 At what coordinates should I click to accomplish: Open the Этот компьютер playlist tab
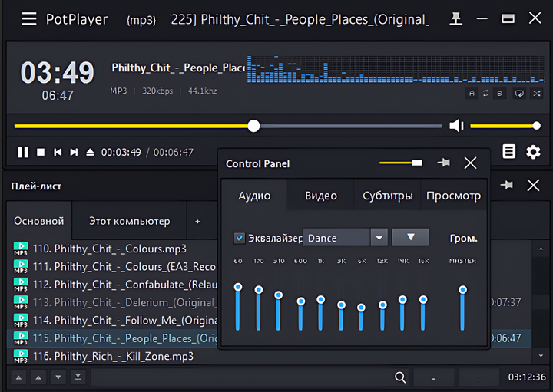pos(129,221)
